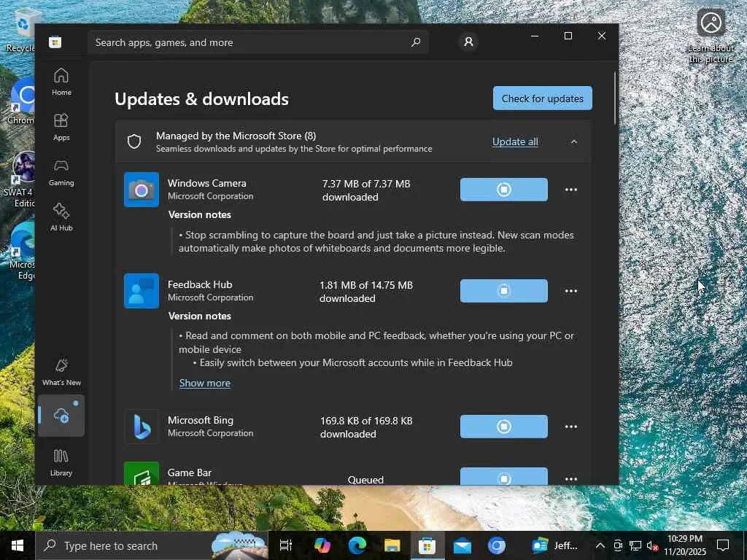
Task: Open the Apps section in sidebar
Action: pyautogui.click(x=61, y=127)
